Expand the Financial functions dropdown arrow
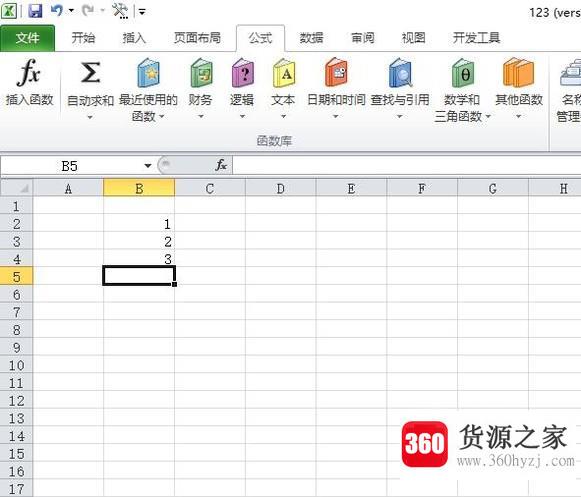The width and height of the screenshot is (581, 497). coord(201,116)
